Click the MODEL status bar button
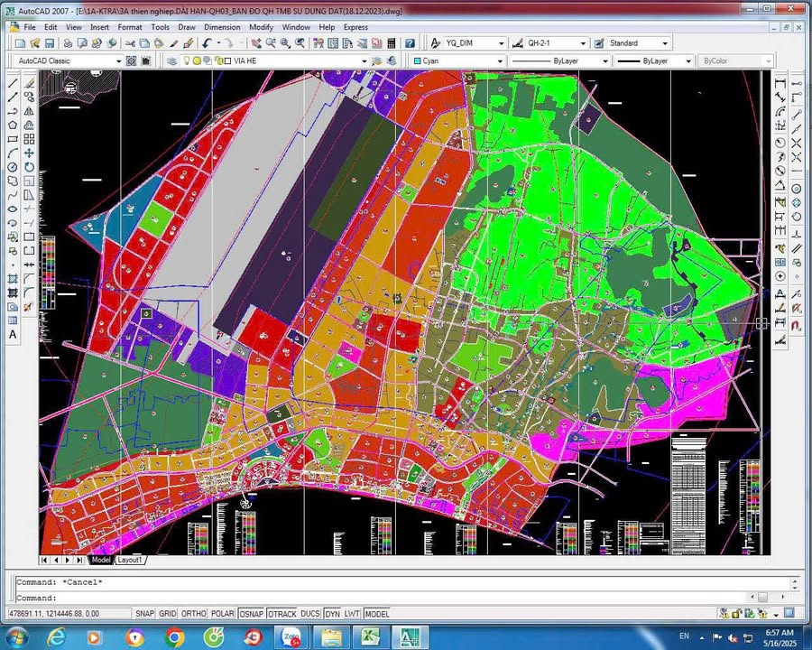Viewport: 812px width, 650px height. coord(376,614)
